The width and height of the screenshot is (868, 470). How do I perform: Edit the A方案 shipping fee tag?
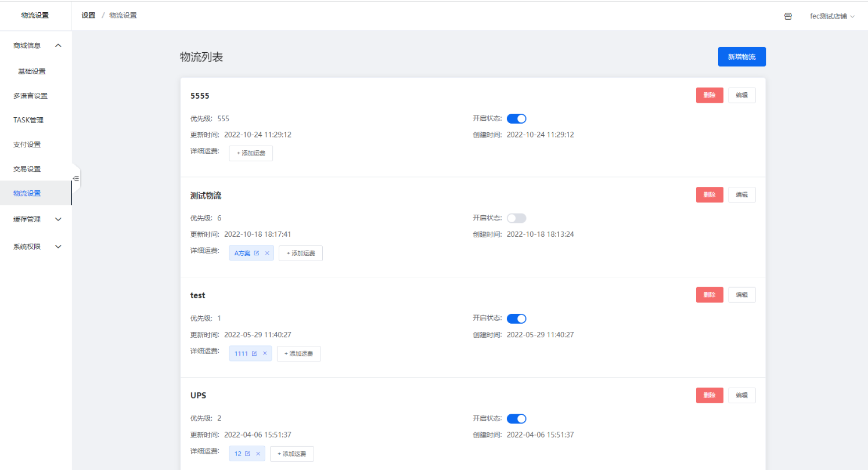coord(257,253)
